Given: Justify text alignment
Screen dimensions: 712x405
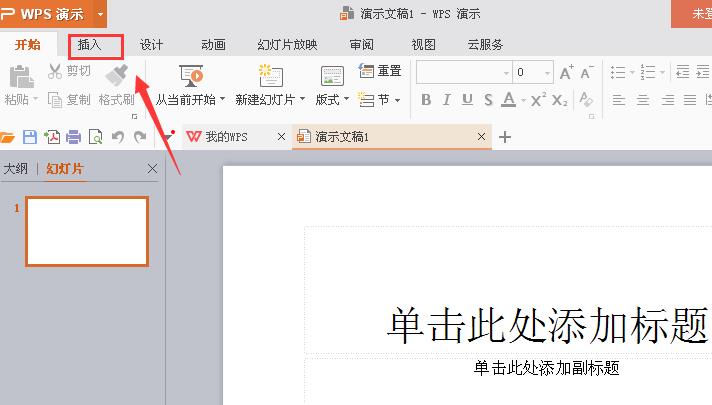Looking at the screenshot, I should (690, 99).
